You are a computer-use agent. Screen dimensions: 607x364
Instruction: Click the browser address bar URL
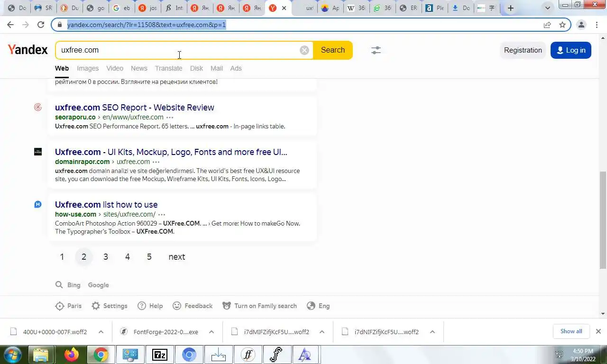[147, 25]
